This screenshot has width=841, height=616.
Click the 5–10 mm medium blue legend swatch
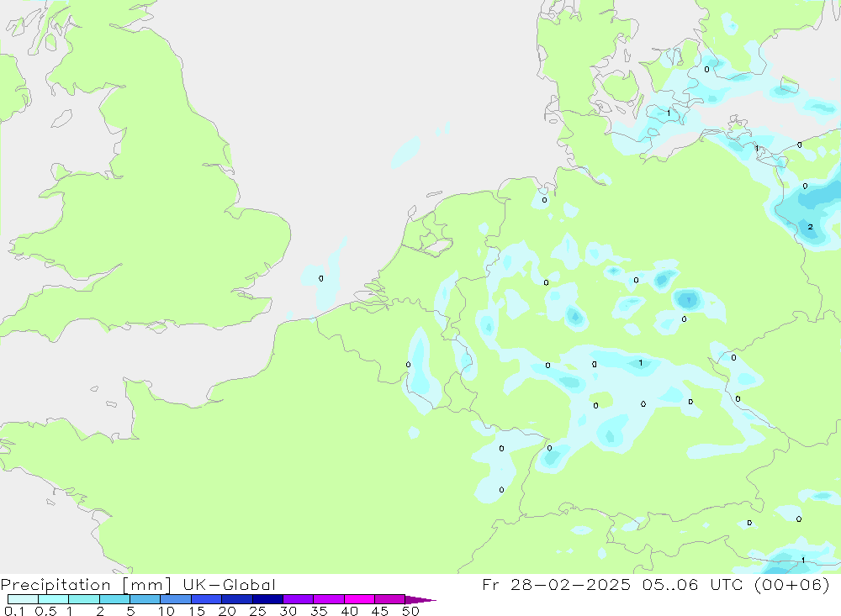[x=145, y=599]
